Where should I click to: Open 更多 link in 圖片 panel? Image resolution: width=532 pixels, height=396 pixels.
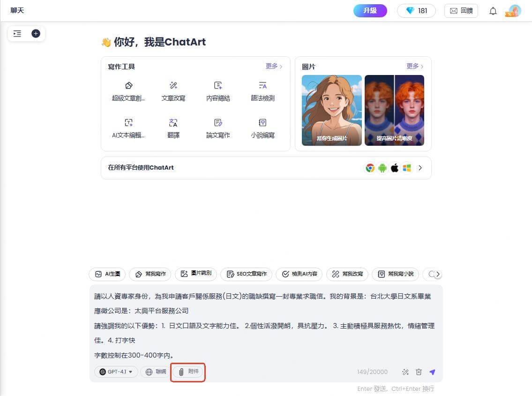pos(415,66)
